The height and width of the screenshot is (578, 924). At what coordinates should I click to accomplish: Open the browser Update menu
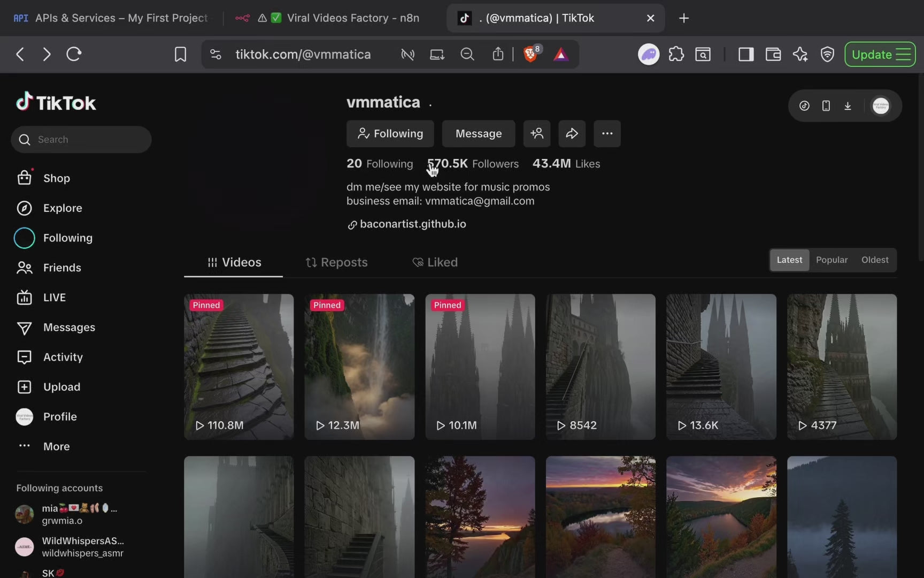point(880,55)
